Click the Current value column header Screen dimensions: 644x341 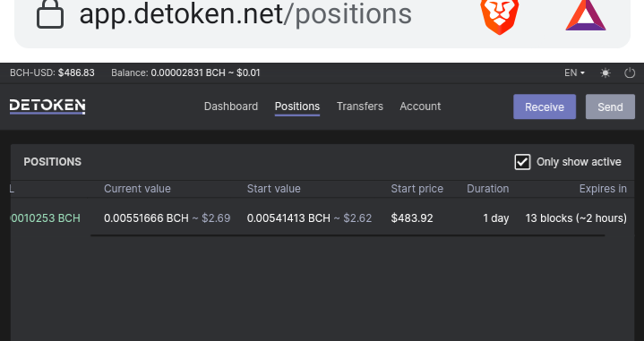137,189
